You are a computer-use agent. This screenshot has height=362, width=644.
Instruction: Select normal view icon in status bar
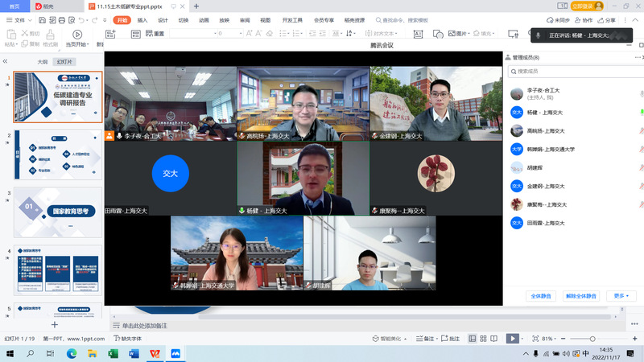coord(473,339)
